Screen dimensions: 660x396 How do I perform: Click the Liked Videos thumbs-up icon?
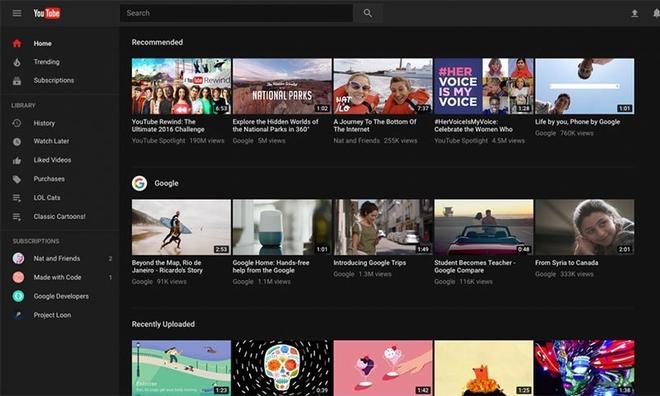point(17,160)
